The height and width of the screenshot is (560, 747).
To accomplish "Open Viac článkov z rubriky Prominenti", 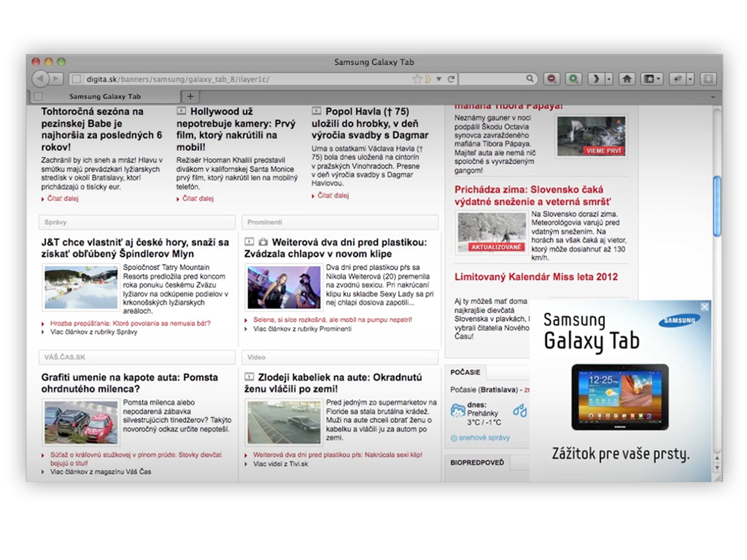I will coord(302,329).
